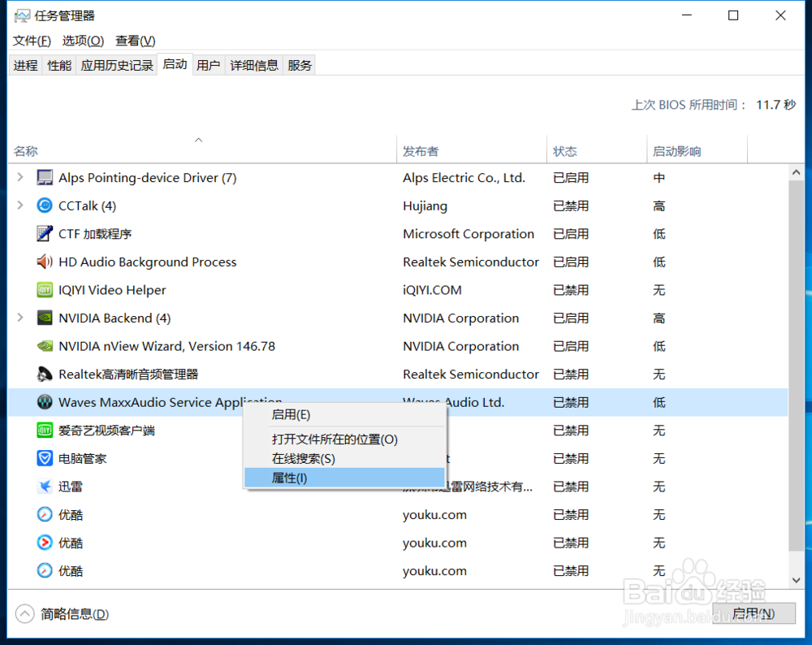This screenshot has width=812, height=645.
Task: Select the 电脑管家 row name
Action: pyautogui.click(x=82, y=458)
